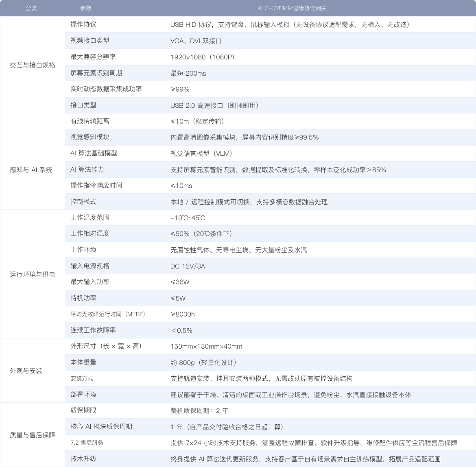Select the 平均无故障运行时间（MTBF） cell

point(108,314)
